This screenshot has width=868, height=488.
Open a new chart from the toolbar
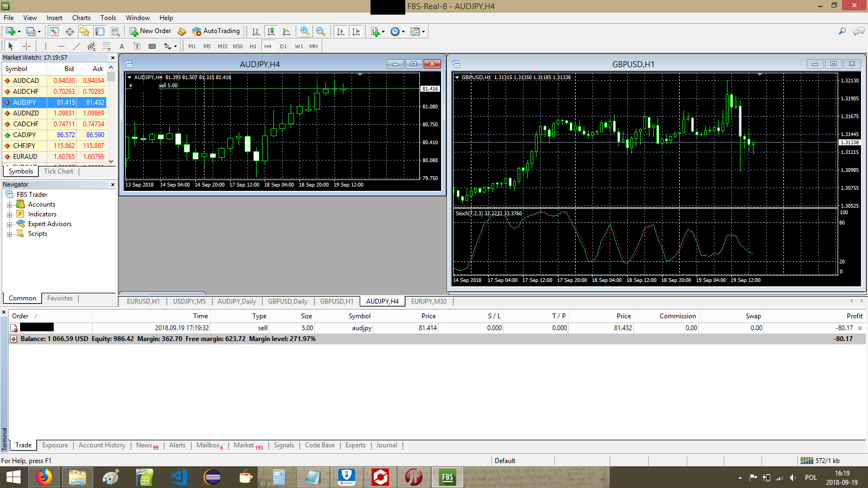(10, 31)
